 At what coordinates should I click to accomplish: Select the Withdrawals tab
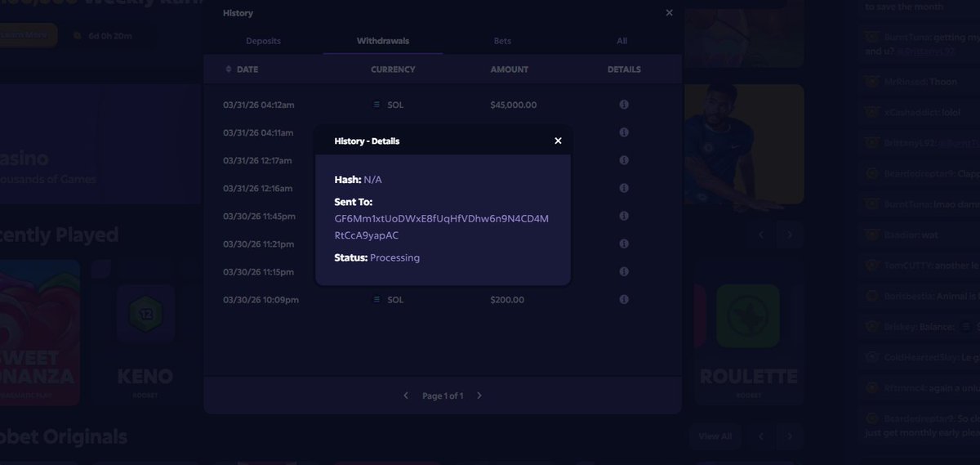click(x=383, y=41)
